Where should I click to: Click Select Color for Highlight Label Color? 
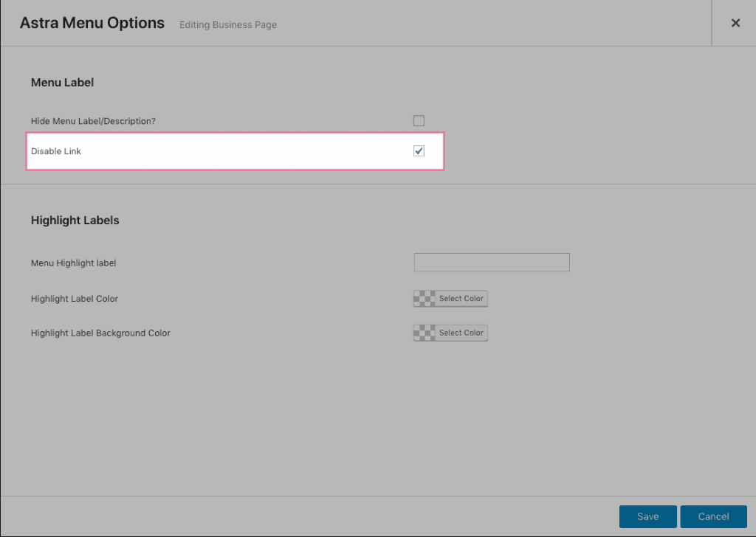[461, 298]
